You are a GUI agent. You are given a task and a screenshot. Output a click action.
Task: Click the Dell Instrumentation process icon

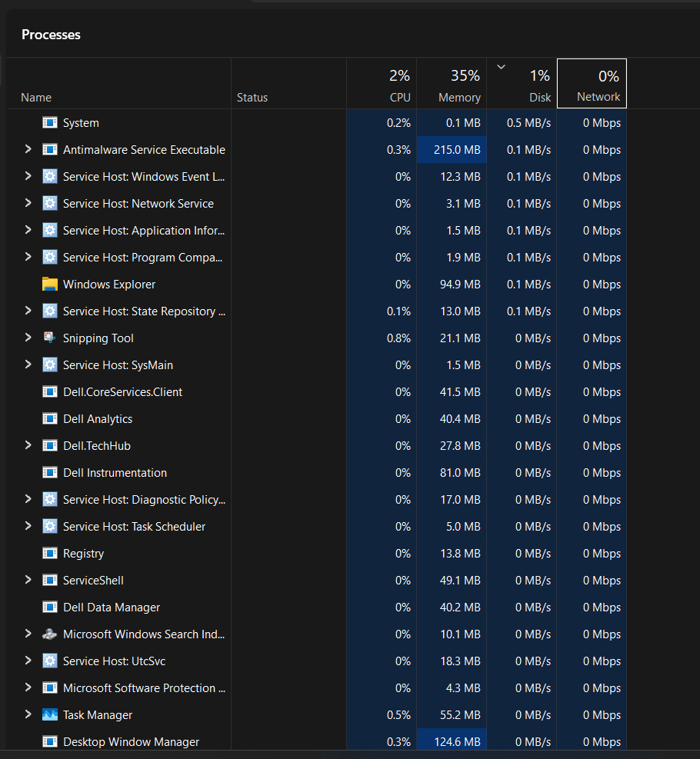click(x=50, y=472)
